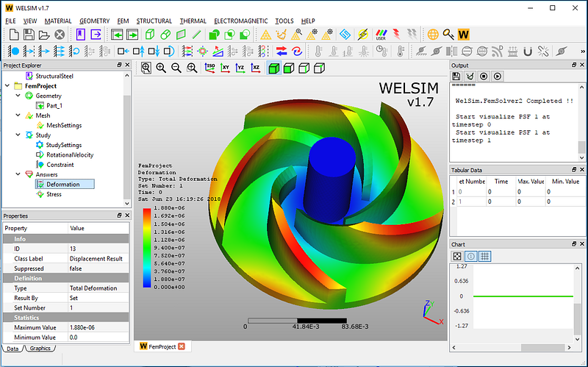Select the Constraint tree item
Screen dimensions: 588x367
tap(60, 164)
